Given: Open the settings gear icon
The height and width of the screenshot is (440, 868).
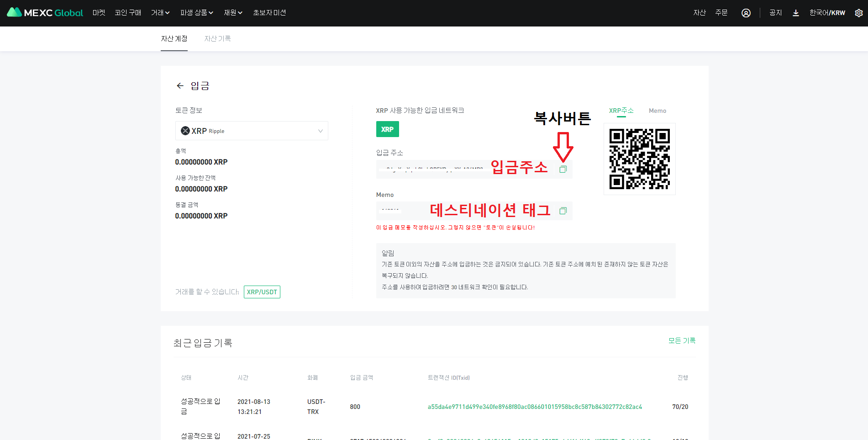Looking at the screenshot, I should click(x=859, y=13).
